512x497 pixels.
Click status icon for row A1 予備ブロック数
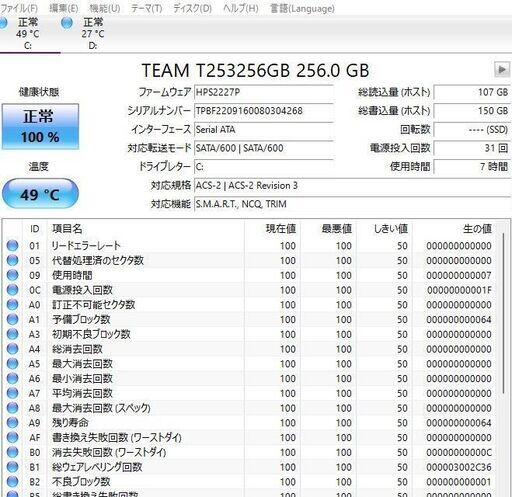(x=12, y=319)
